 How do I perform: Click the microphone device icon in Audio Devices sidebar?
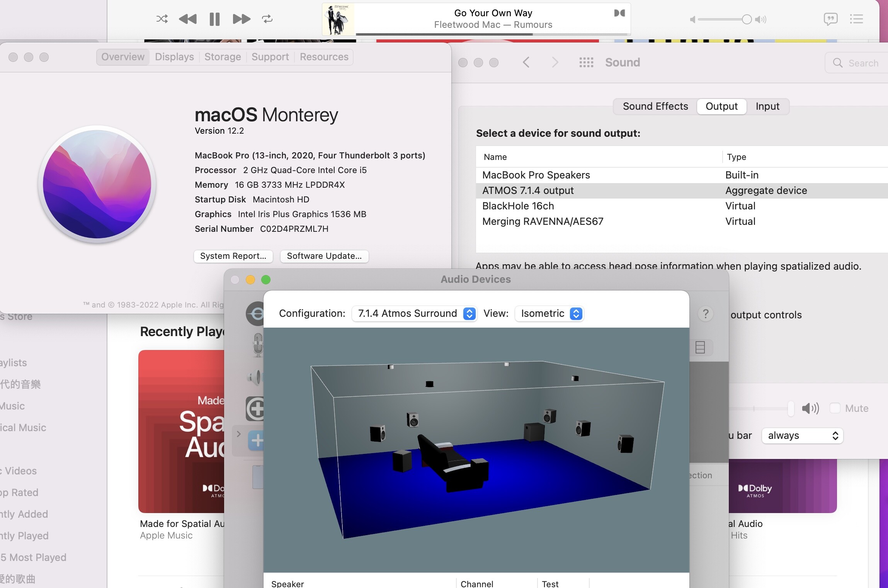tap(258, 345)
